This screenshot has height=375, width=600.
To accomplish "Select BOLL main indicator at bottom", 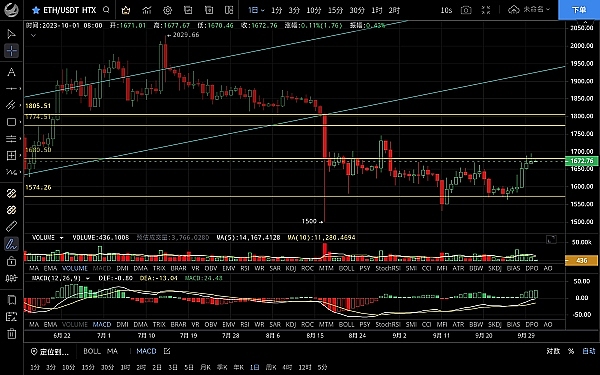I will click(x=92, y=351).
